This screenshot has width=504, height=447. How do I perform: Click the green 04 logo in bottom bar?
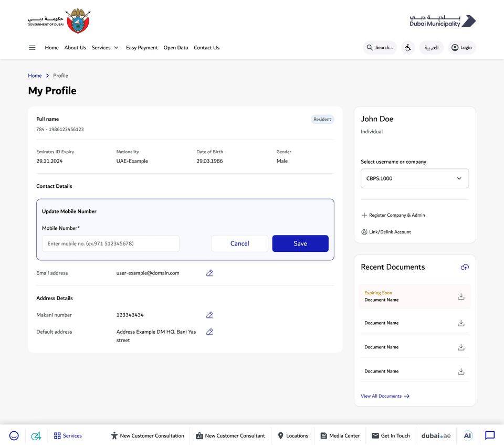[36, 436]
